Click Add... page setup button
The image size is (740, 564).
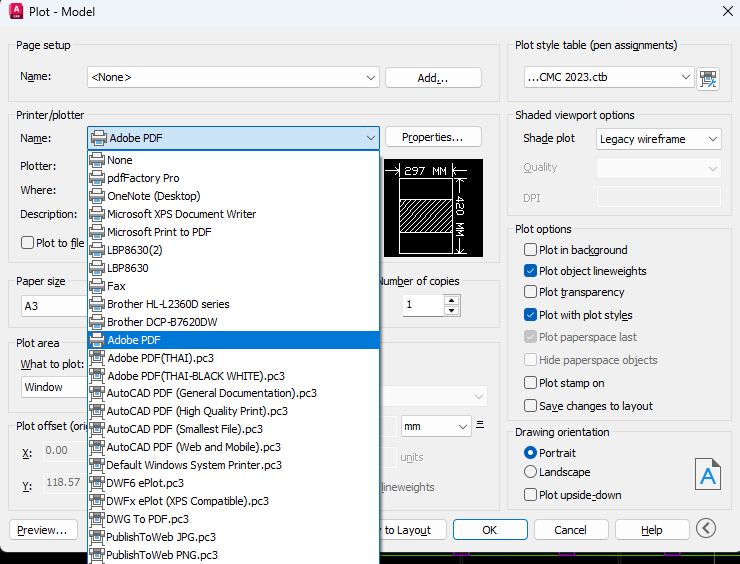(x=433, y=78)
